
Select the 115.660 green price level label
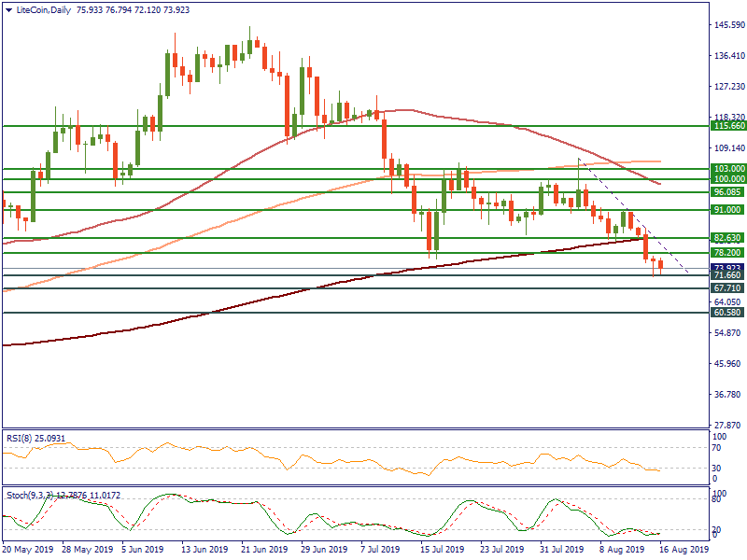(x=728, y=126)
